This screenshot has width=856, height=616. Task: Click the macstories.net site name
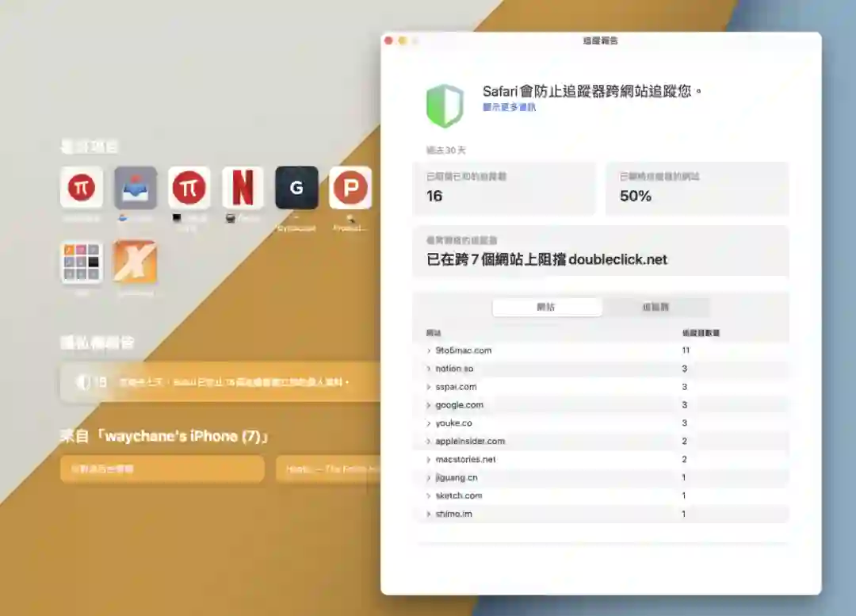(466, 459)
